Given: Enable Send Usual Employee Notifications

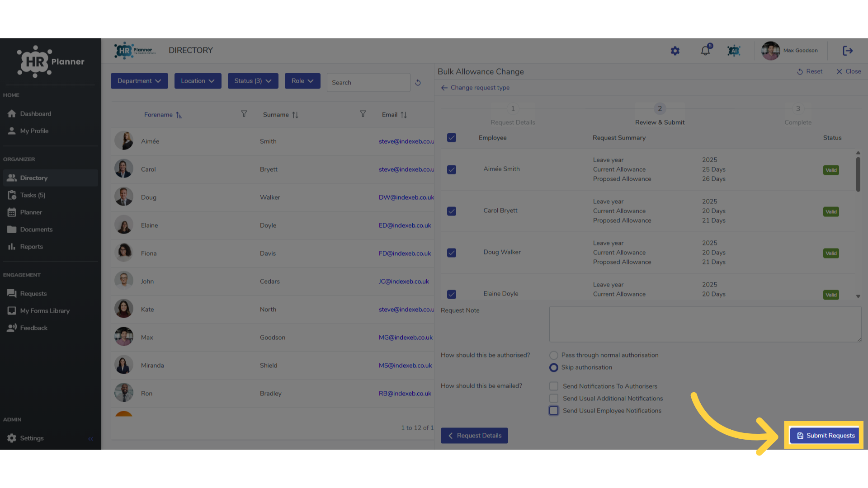Looking at the screenshot, I should click(554, 411).
